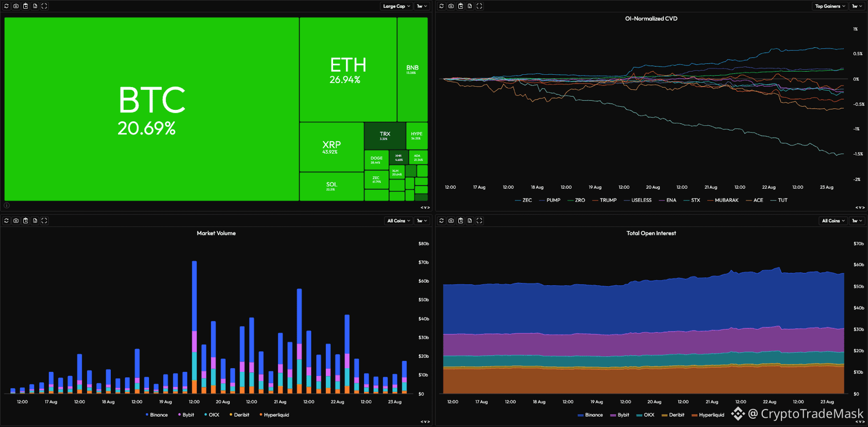Screenshot the Total Open Interest chart

tap(451, 221)
